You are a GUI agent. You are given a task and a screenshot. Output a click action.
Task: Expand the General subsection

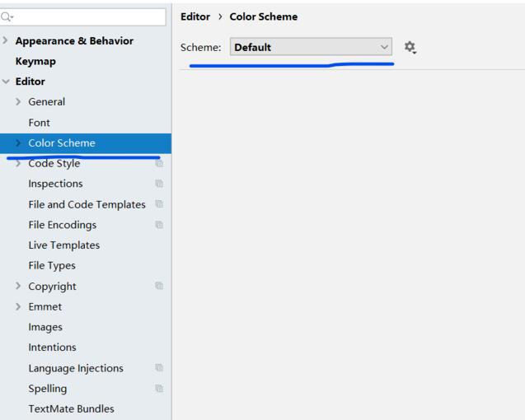(18, 102)
